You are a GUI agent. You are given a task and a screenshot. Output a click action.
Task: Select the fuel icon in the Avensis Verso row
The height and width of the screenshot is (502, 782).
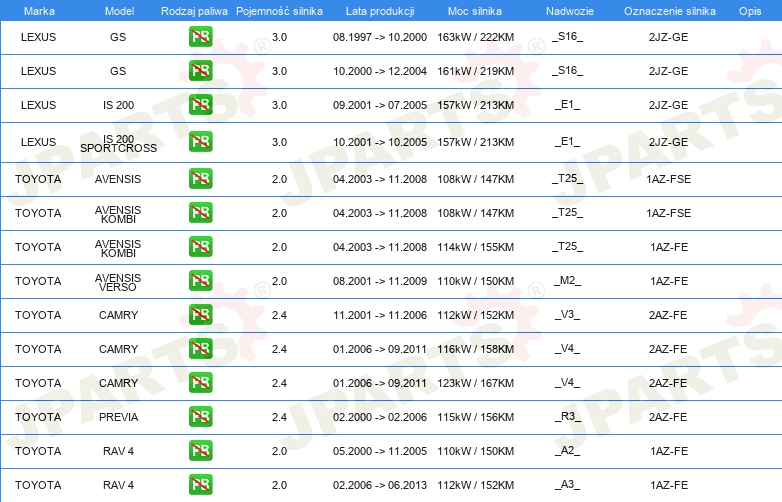(200, 281)
